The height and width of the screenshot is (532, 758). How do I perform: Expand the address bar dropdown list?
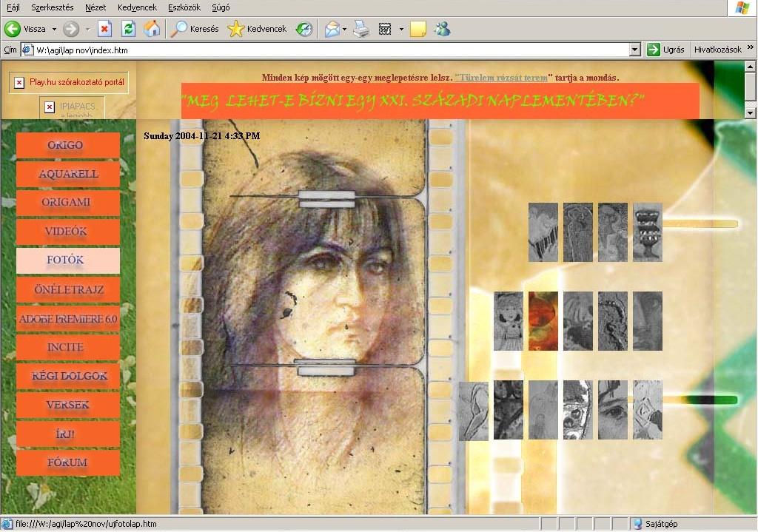(634, 50)
